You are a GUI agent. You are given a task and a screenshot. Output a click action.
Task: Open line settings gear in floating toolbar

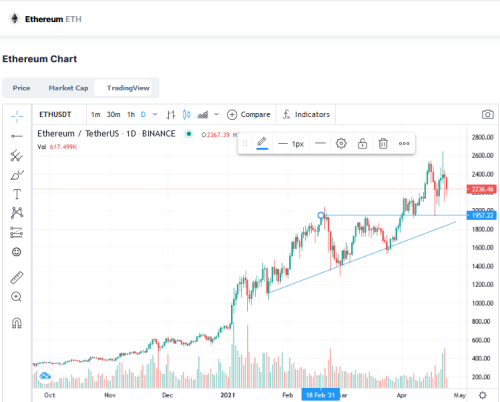[341, 144]
